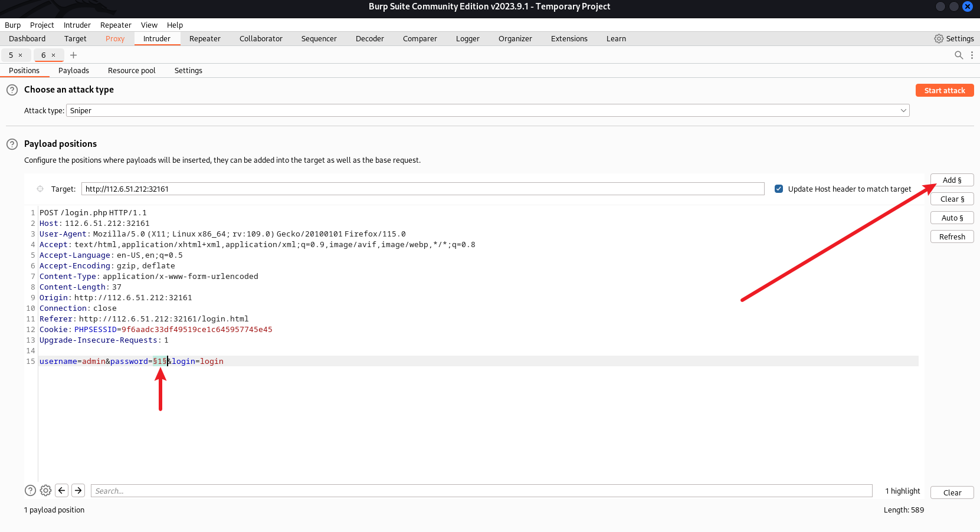Switch to the Learn tab
Screen dimensions: 980x532
(616, 38)
